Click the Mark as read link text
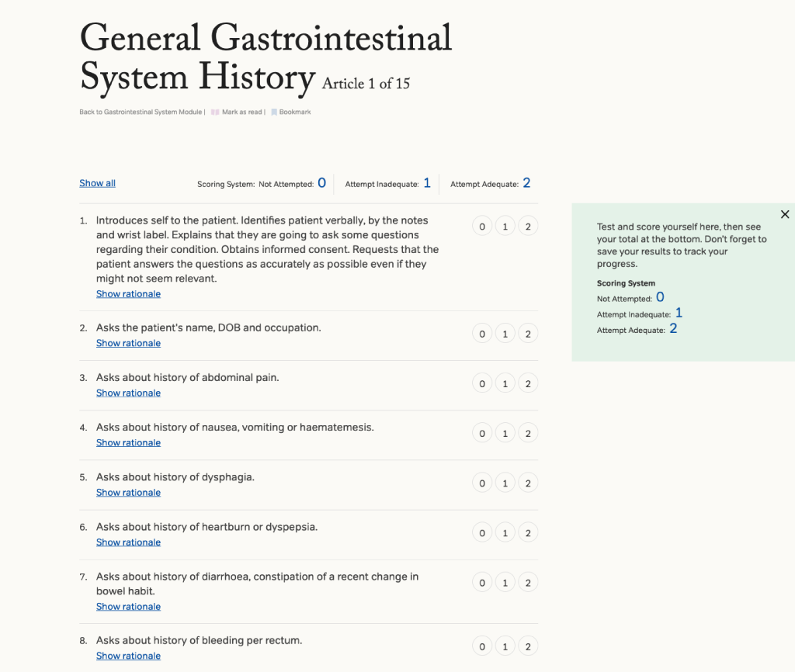Image resolution: width=795 pixels, height=672 pixels. point(241,113)
